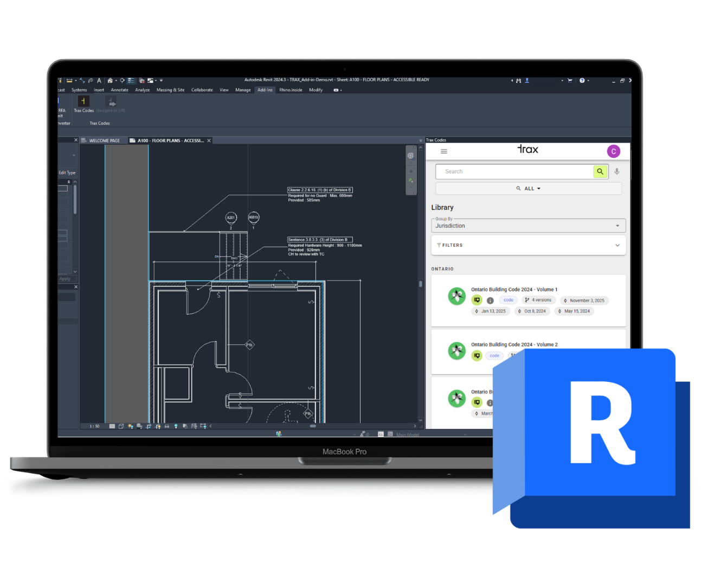Image resolution: width=701 pixels, height=588 pixels.
Task: Open the purple C user avatar
Action: click(x=613, y=151)
